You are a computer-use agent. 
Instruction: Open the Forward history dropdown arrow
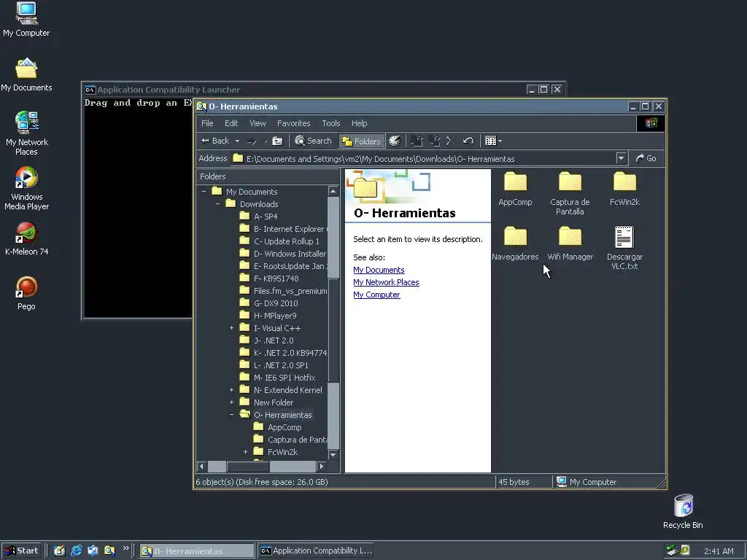pyautogui.click(x=265, y=141)
